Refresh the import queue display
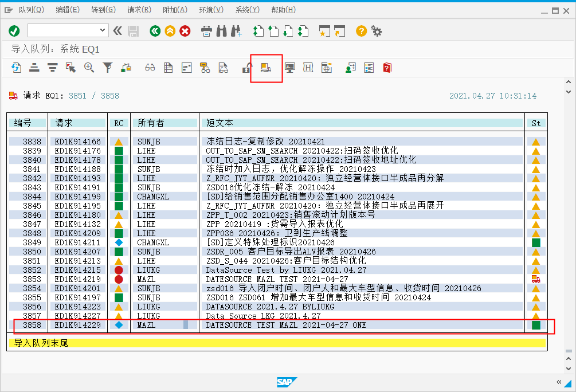576x392 pixels. 15,68
